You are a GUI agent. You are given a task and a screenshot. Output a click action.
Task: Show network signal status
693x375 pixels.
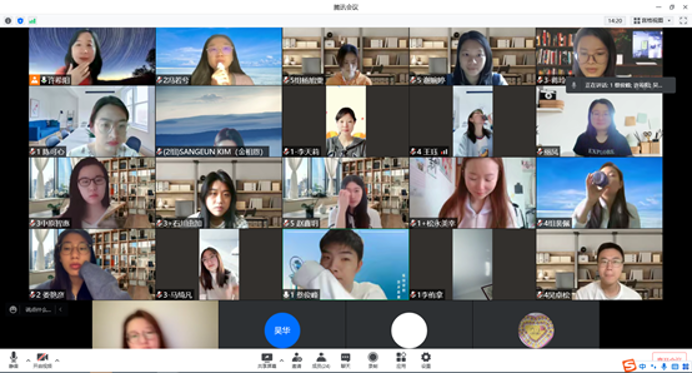32,21
